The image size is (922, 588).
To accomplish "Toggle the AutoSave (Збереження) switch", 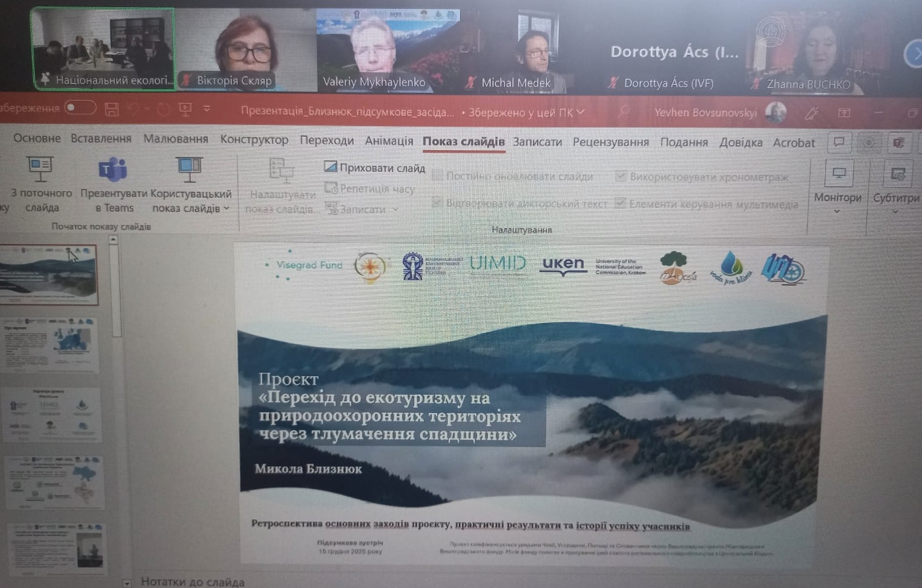I will pyautogui.click(x=80, y=108).
